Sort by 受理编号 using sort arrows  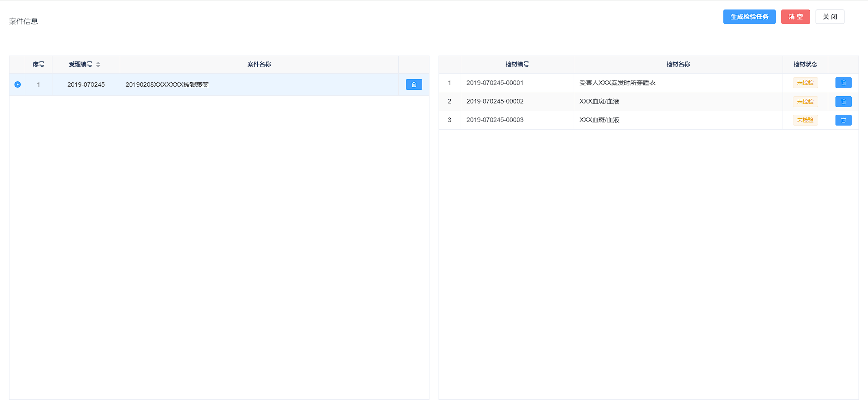98,65
